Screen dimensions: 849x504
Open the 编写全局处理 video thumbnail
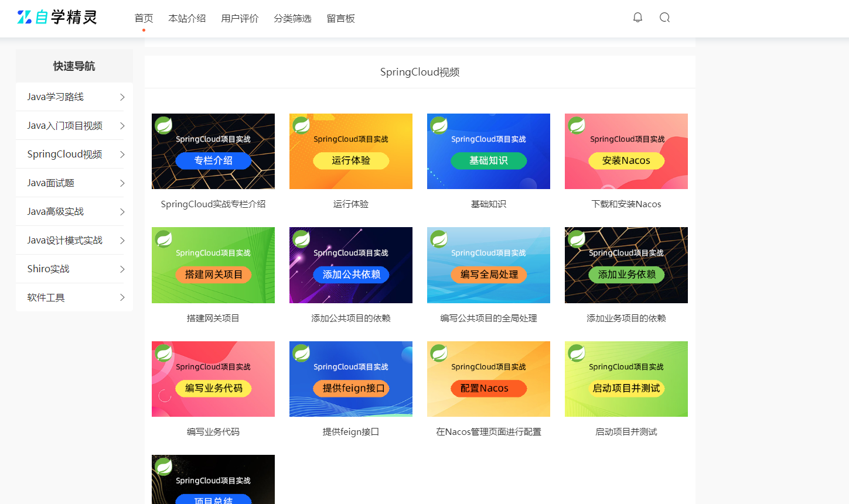[489, 265]
